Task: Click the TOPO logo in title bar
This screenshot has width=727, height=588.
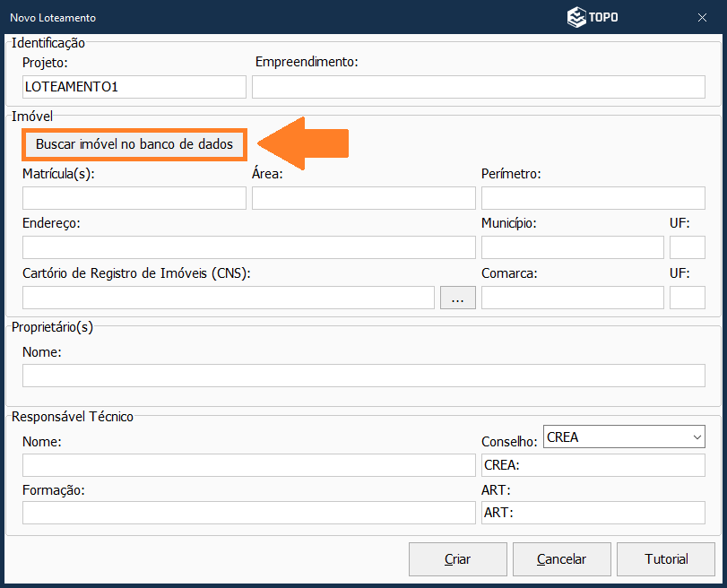Action: [593, 17]
